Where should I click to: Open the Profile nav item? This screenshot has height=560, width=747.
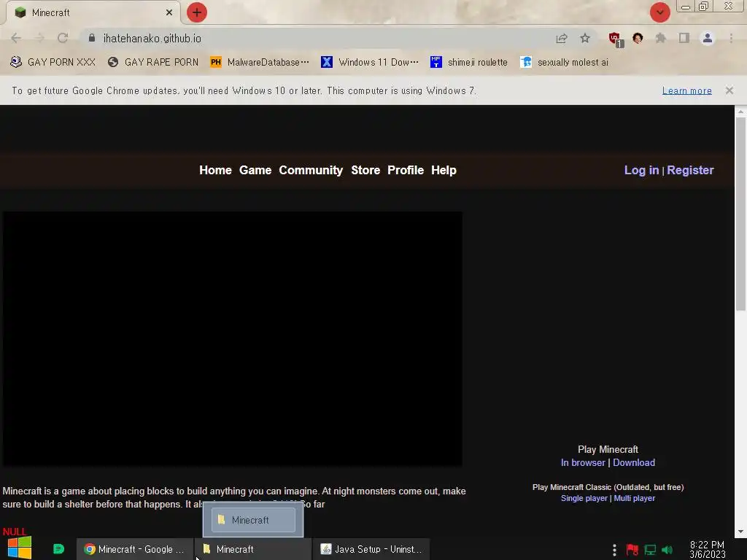tap(406, 170)
